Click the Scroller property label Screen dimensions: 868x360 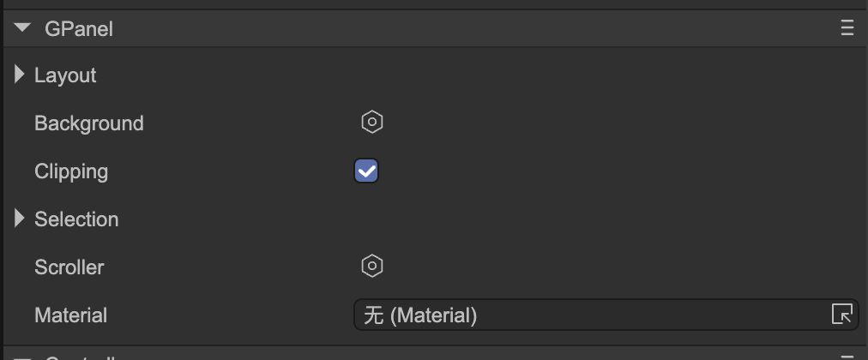[x=69, y=267]
